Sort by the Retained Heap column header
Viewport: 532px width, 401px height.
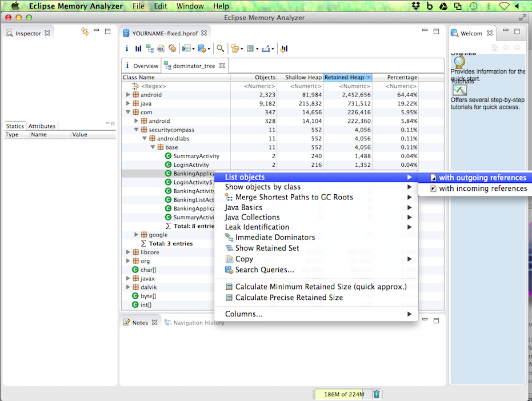(x=344, y=77)
